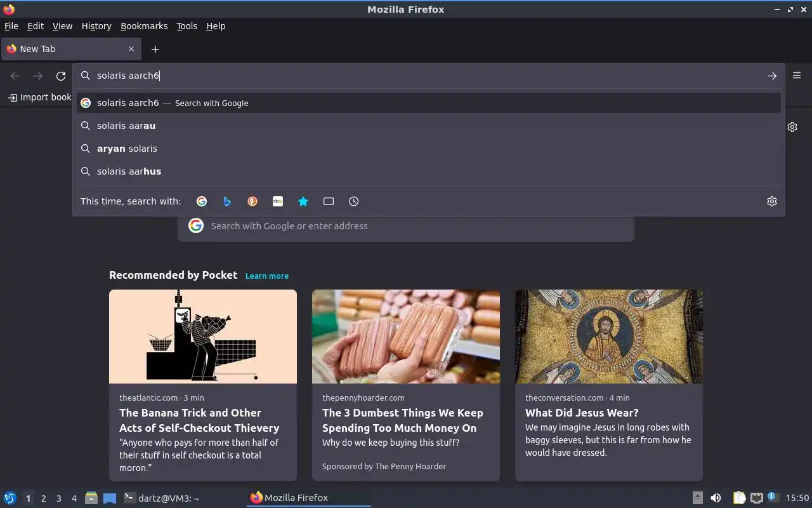
Task: Show desktop via blue taskbar icon
Action: click(x=110, y=498)
